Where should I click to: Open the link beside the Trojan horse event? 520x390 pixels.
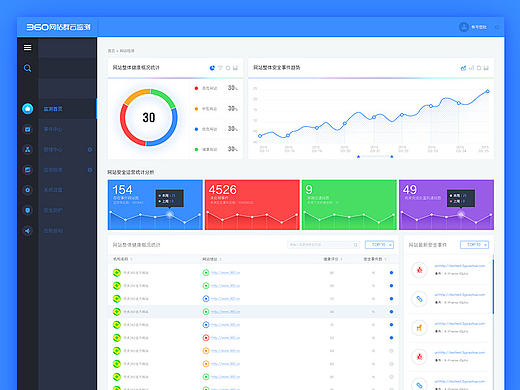[460, 324]
